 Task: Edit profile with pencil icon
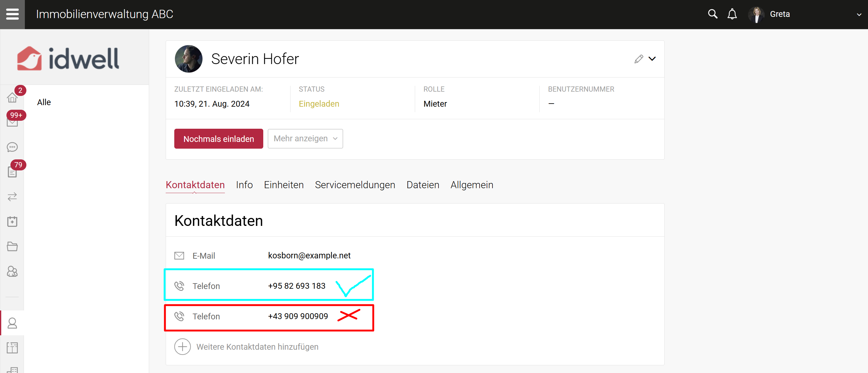click(638, 59)
